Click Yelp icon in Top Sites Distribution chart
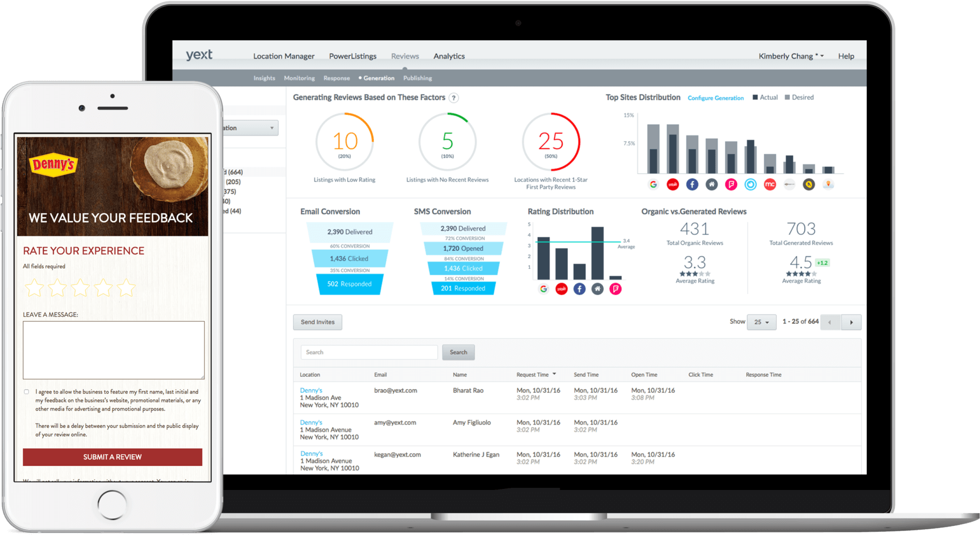This screenshot has width=980, height=535. 673,184
